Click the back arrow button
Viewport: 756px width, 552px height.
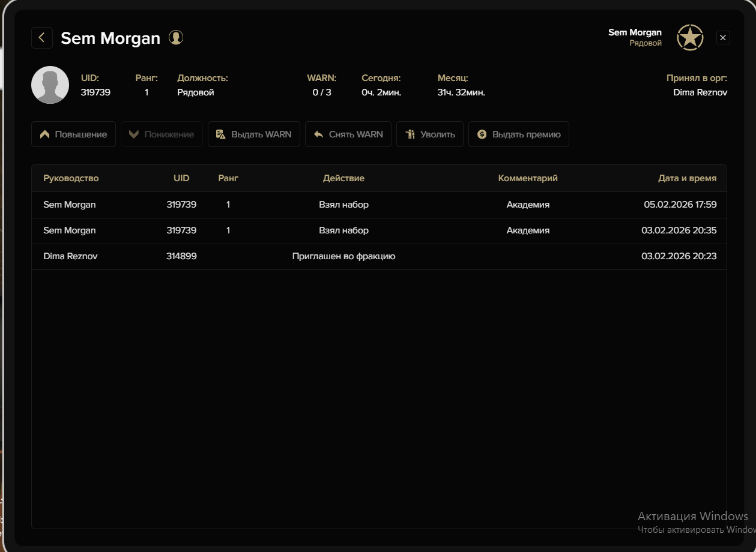[42, 38]
